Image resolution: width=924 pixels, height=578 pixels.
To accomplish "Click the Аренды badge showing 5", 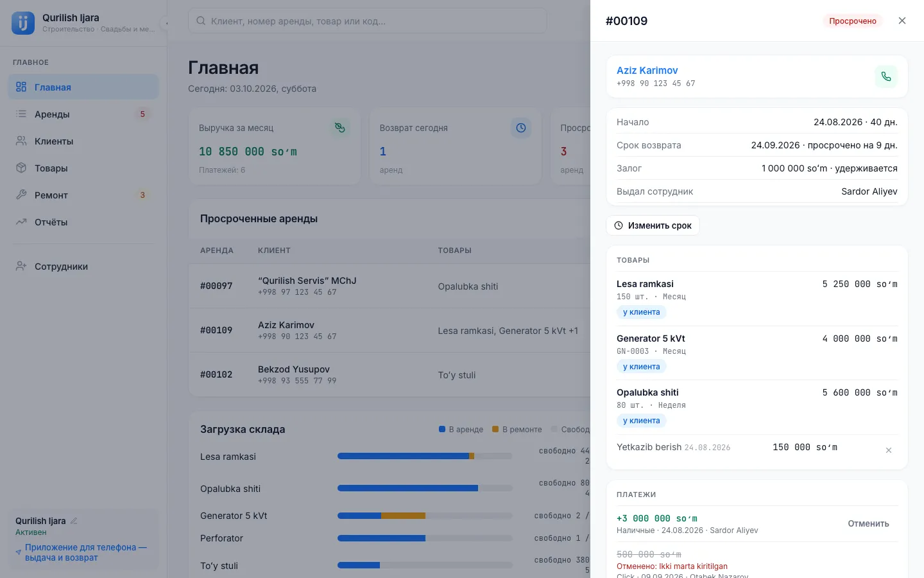I will (x=142, y=114).
